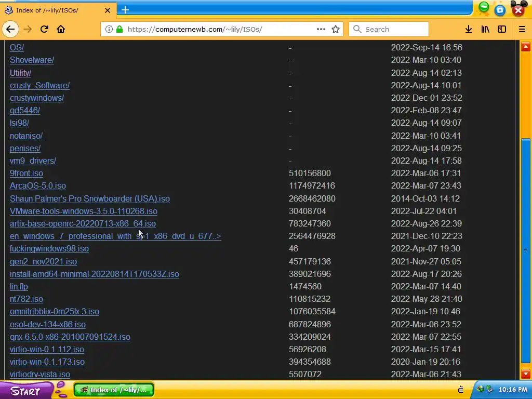
Task: Open a new tab with the plus icon
Action: pyautogui.click(x=125, y=10)
